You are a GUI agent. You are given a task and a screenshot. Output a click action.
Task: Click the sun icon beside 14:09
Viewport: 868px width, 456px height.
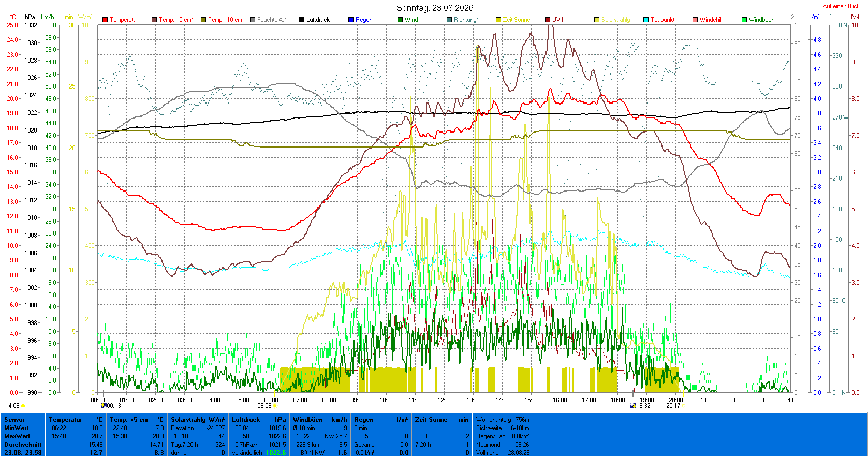click(23, 406)
